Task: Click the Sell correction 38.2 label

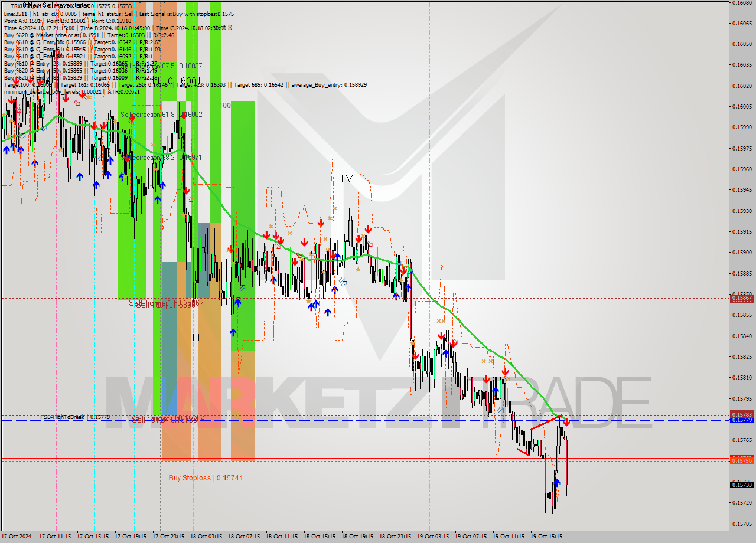Action: click(161, 158)
